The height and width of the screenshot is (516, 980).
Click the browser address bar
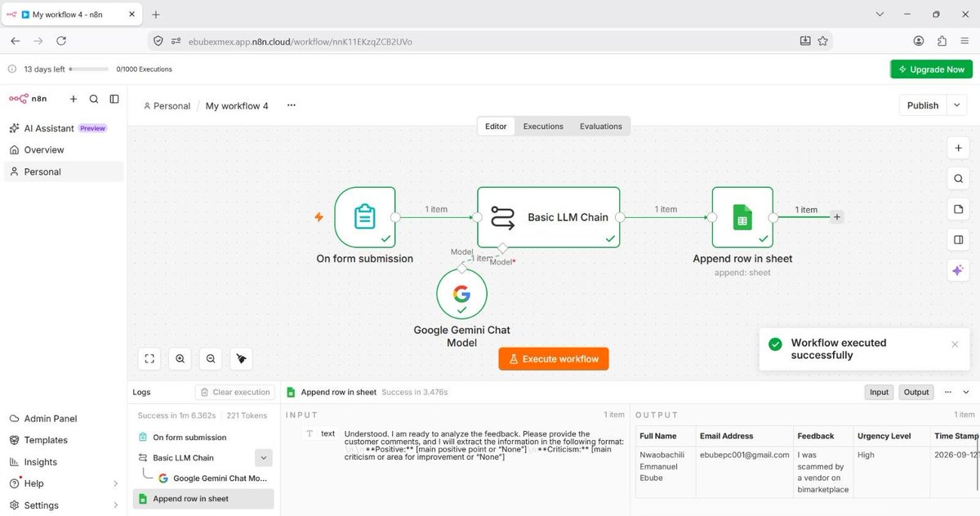click(490, 41)
